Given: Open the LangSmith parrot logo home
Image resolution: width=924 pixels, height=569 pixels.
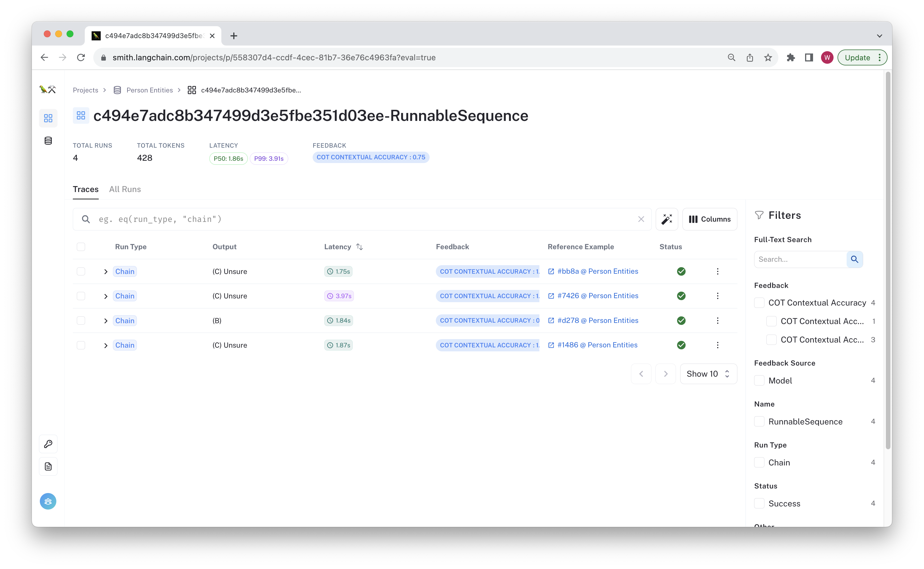Looking at the screenshot, I should [x=48, y=90].
